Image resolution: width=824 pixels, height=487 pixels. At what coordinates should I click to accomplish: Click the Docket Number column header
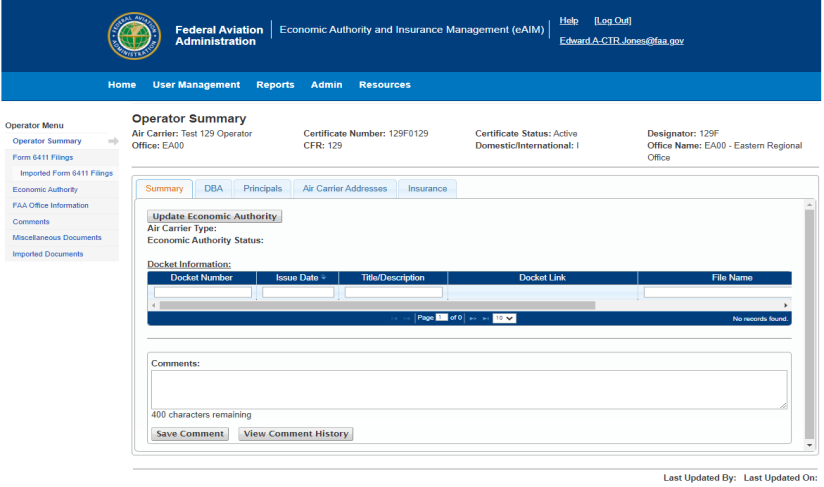click(x=201, y=277)
